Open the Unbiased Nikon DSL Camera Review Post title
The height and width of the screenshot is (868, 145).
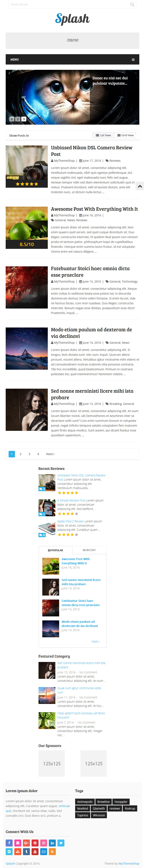tap(92, 151)
